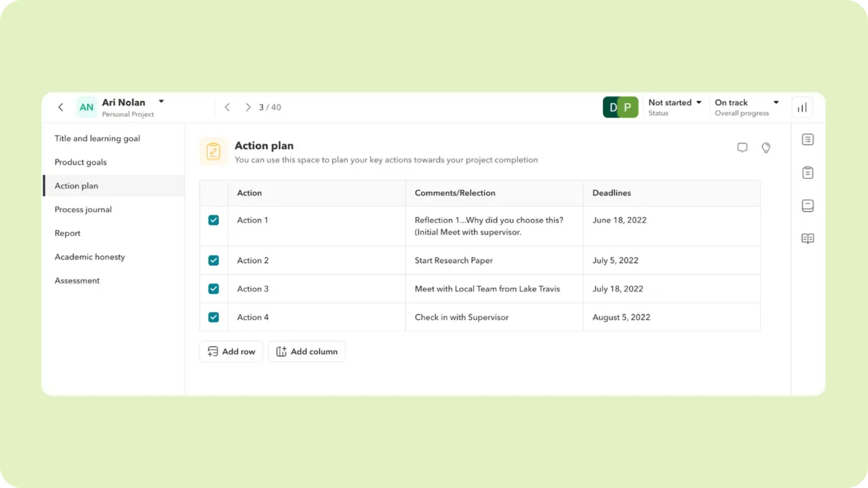Click the green P collaborator avatar
868x488 pixels.
[x=628, y=107]
